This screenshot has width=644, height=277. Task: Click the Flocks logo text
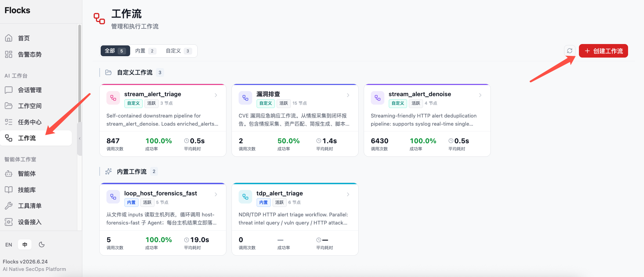(17, 10)
